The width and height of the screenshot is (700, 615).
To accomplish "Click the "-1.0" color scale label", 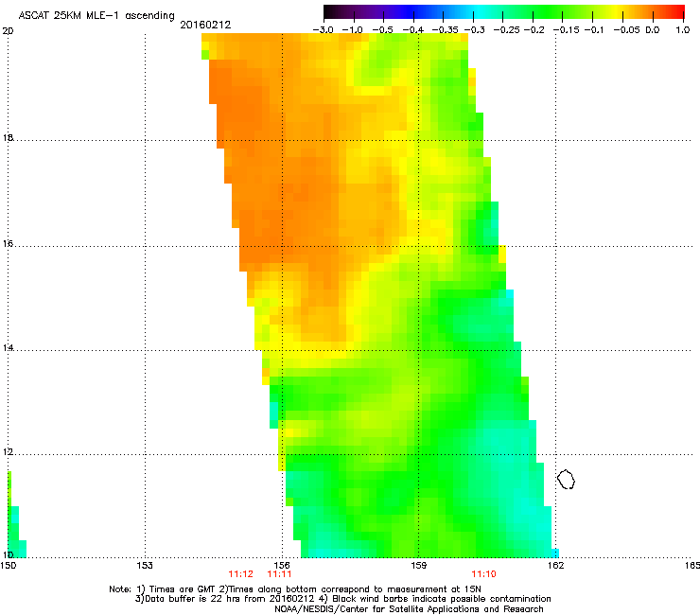I will (x=352, y=30).
